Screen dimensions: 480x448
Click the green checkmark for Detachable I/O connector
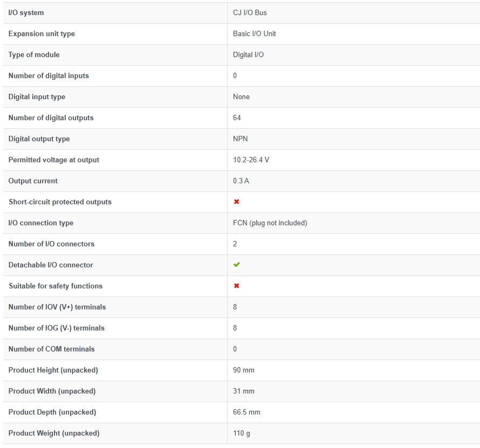[x=236, y=265]
